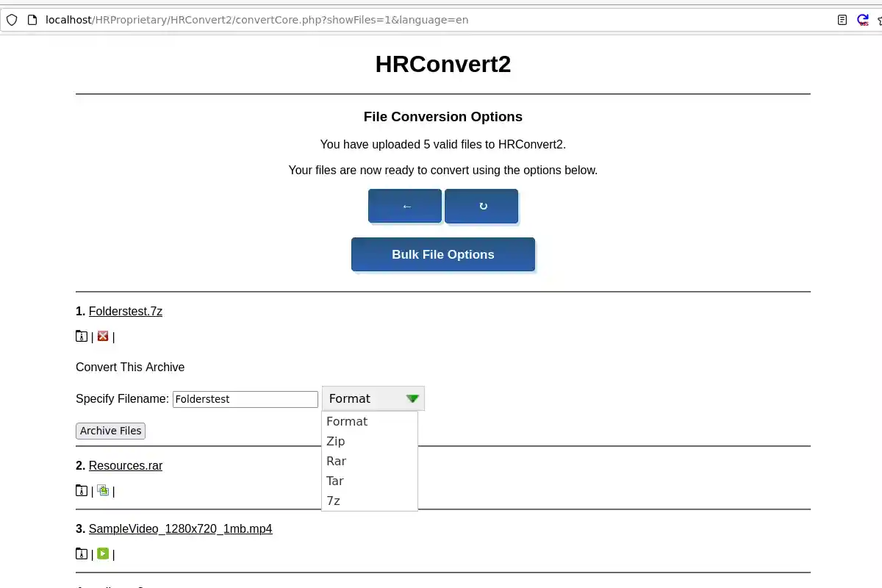Reload the page using the browser refresh icon
The width and height of the screenshot is (882, 588).
pyautogui.click(x=861, y=20)
